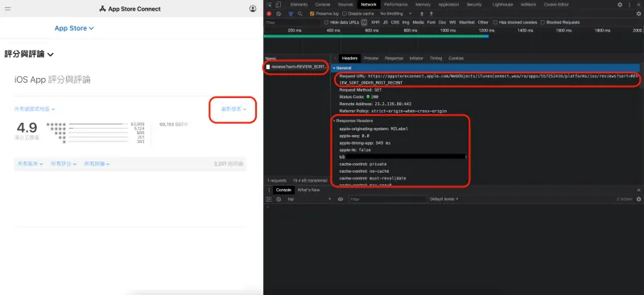644x295 pixels.
Task: Clear the console output icon
Action: pos(279,199)
